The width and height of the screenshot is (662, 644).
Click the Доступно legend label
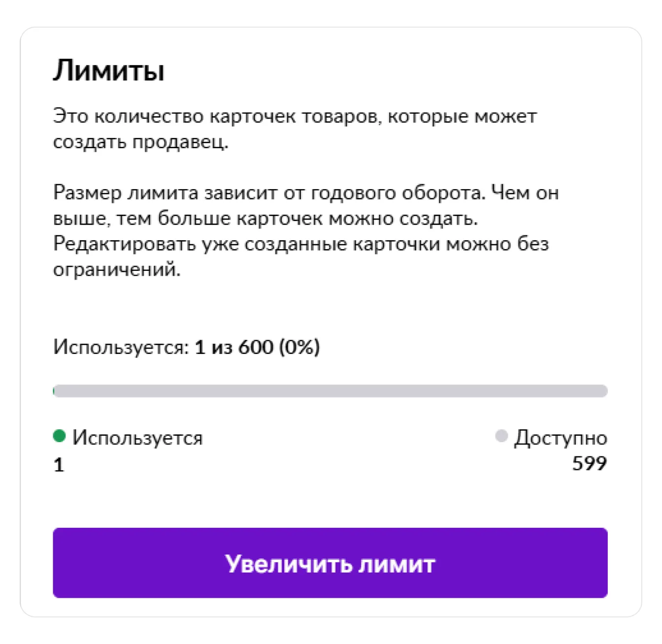[x=561, y=438]
